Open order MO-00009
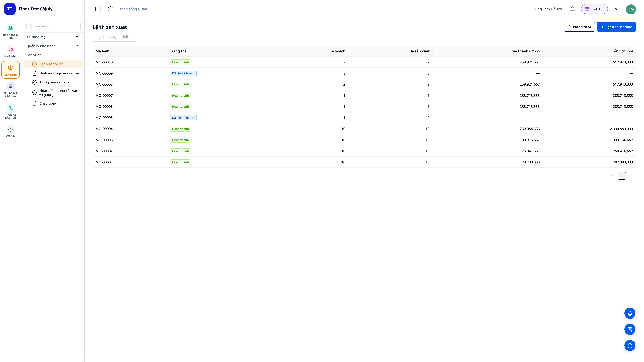Image resolution: width=644 pixels, height=362 pixels. pos(104,73)
